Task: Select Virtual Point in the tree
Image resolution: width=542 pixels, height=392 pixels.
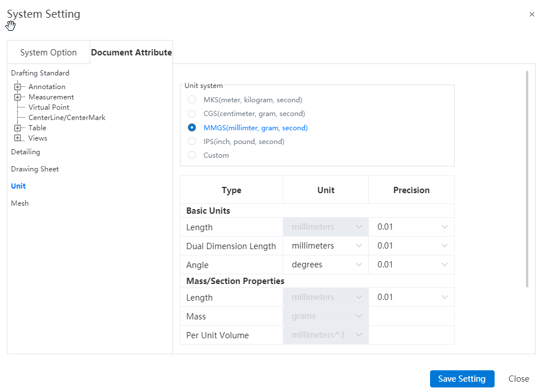Action: pos(49,107)
